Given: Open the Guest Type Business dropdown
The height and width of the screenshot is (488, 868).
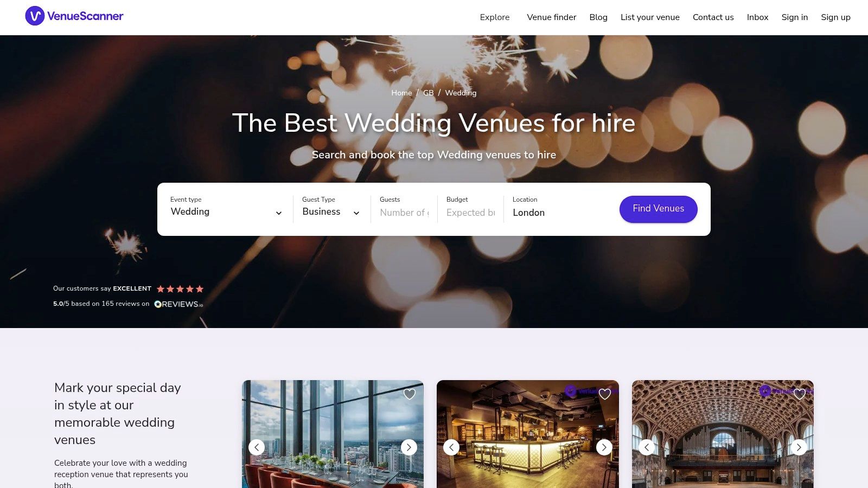Looking at the screenshot, I should (x=331, y=209).
